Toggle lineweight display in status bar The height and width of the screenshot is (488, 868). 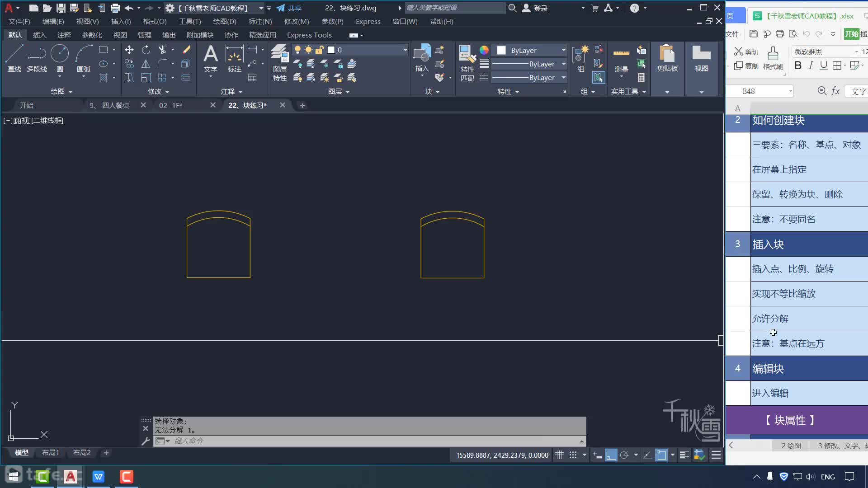[684, 455]
